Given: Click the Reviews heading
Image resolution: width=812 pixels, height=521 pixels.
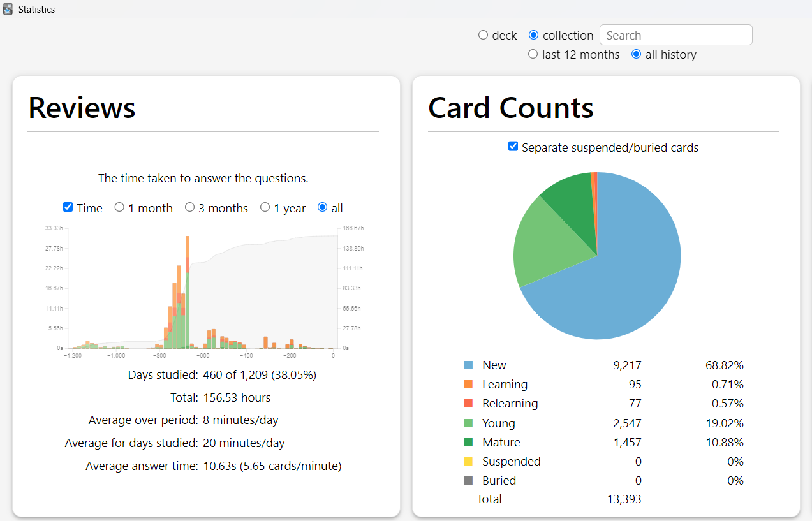Looking at the screenshot, I should (82, 108).
